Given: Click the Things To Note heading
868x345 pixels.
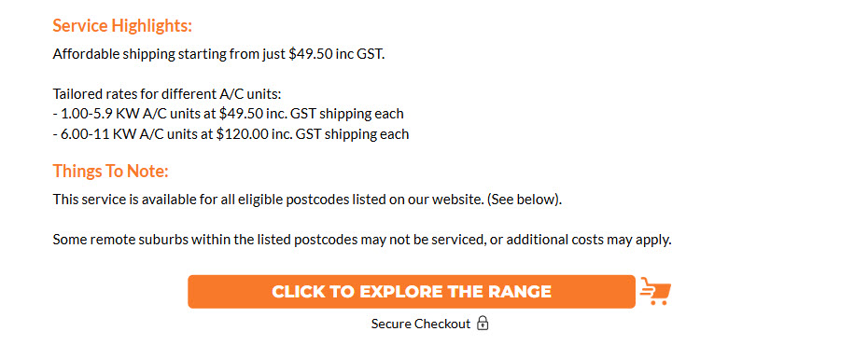Looking at the screenshot, I should tap(110, 172).
